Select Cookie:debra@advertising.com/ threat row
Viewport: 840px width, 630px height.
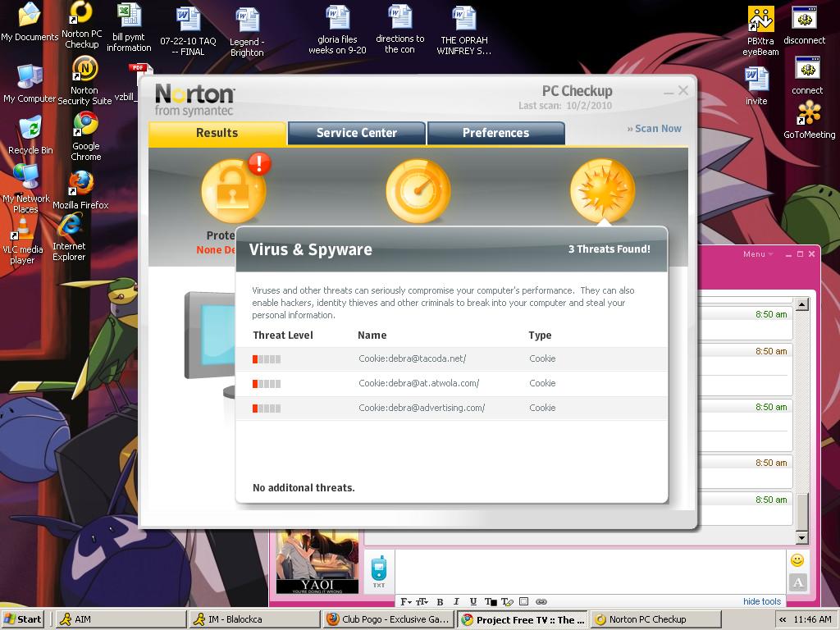(452, 409)
